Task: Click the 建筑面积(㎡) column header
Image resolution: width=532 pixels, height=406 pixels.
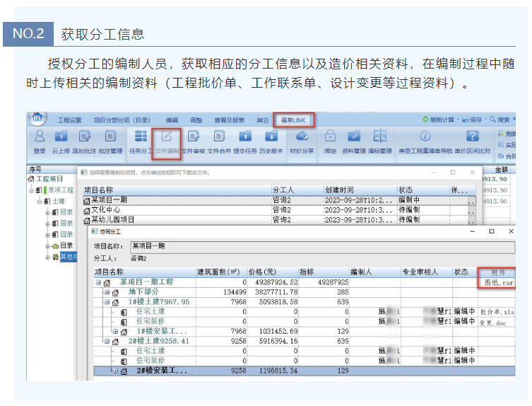Action: 222,272
